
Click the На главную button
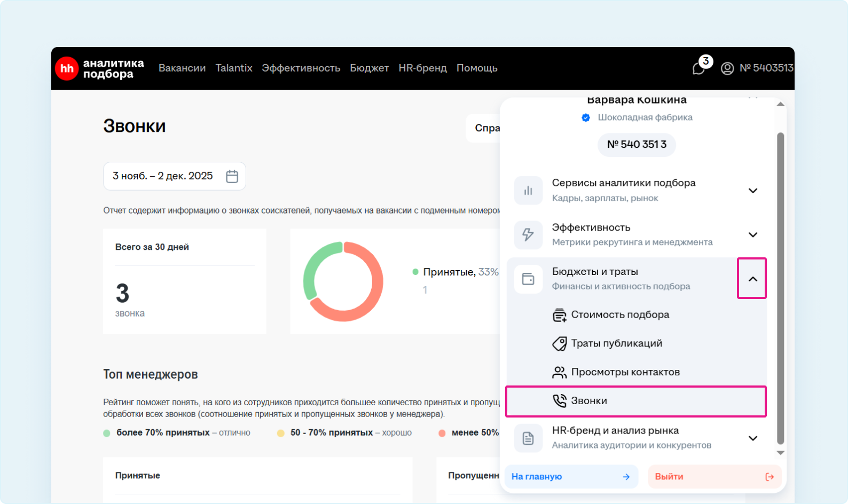[571, 477]
